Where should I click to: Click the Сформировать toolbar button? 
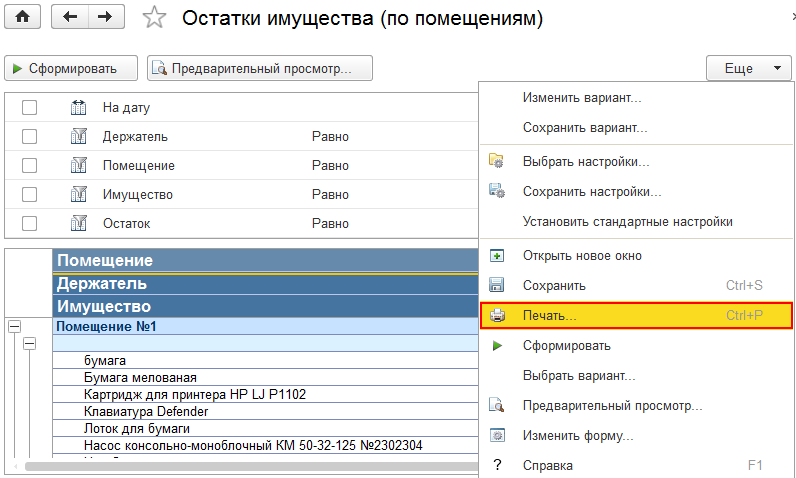(x=71, y=68)
